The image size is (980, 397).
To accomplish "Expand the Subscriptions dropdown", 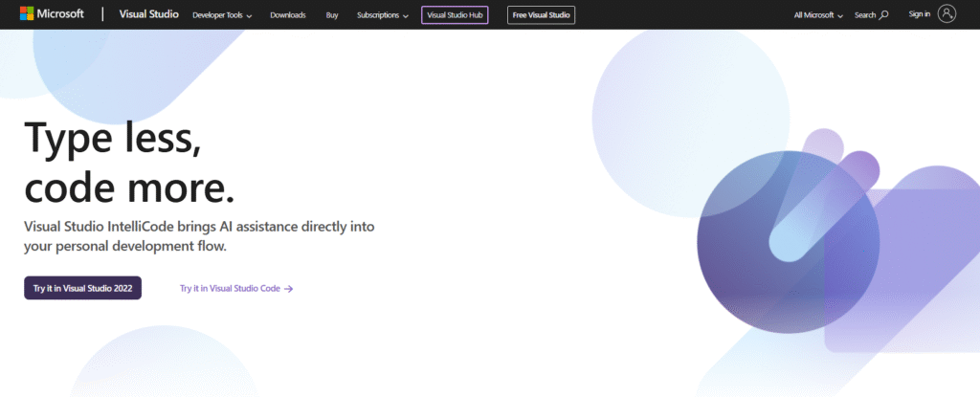I will [383, 15].
